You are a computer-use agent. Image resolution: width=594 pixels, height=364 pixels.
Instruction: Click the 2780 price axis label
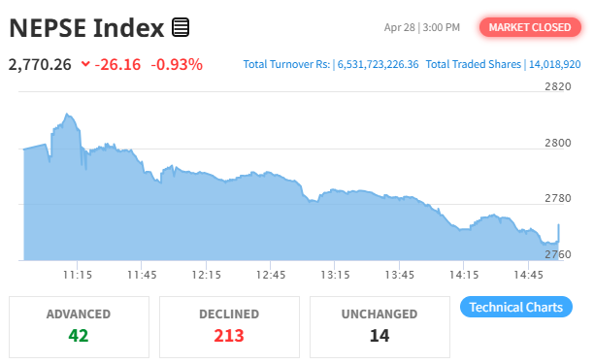coord(558,198)
